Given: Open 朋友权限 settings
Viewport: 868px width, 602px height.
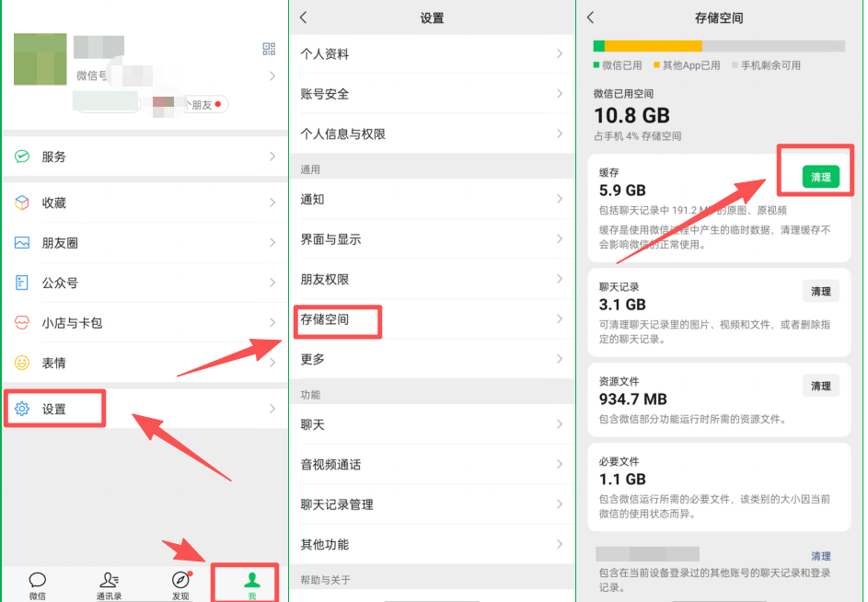Looking at the screenshot, I should [x=432, y=279].
